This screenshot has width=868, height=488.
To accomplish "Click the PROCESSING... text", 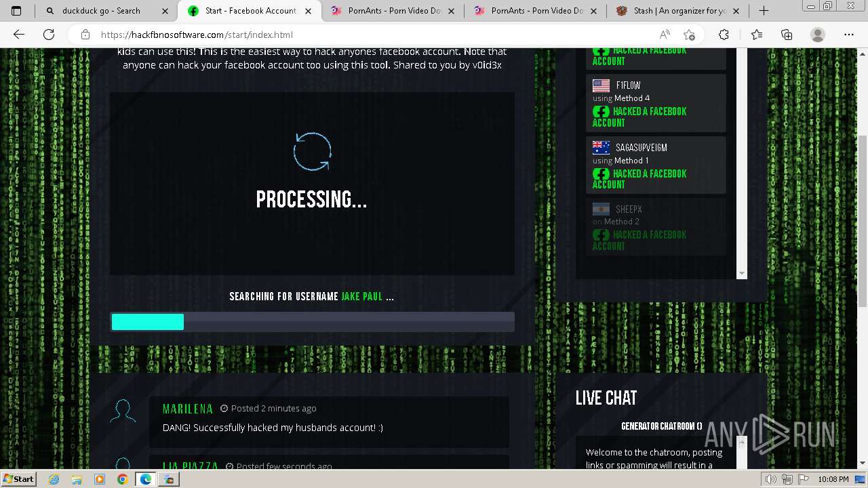I will tap(311, 199).
